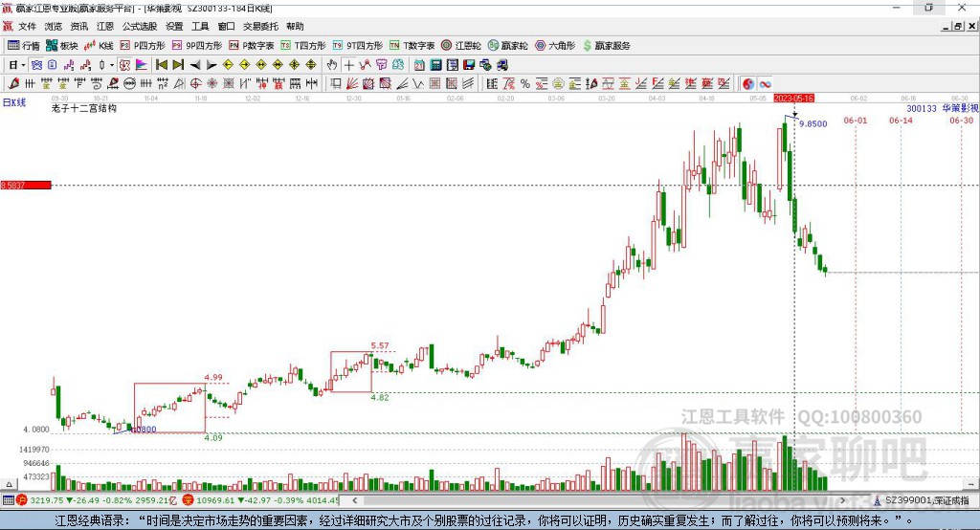This screenshot has height=530, width=980.
Task: Open the 9P四方形 tool
Action: coord(197,46)
